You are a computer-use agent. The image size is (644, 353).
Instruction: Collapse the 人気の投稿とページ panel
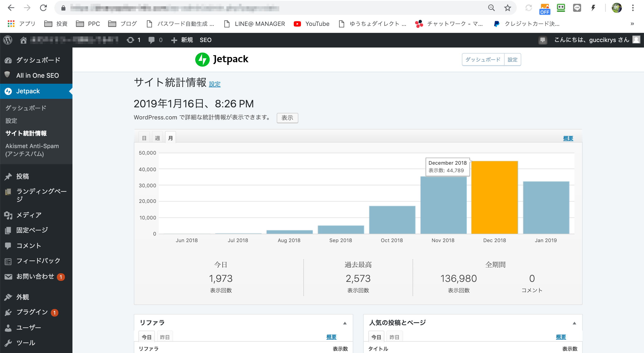coord(574,323)
